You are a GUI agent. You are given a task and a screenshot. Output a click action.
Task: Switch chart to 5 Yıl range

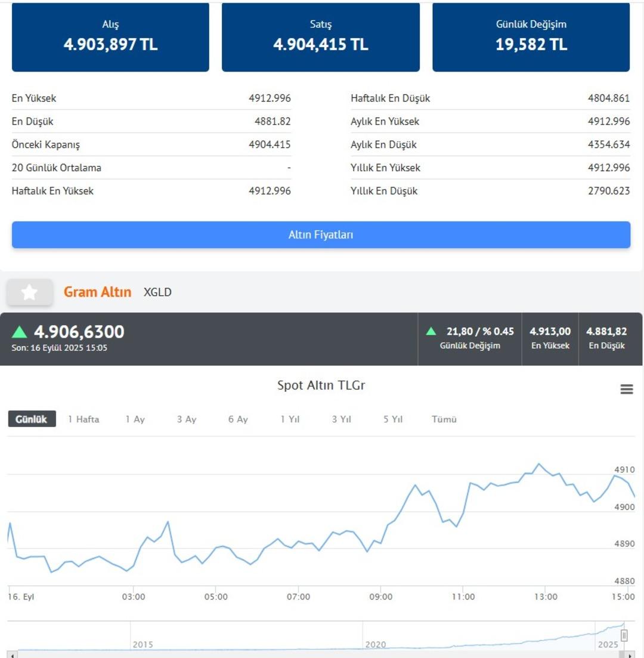393,419
